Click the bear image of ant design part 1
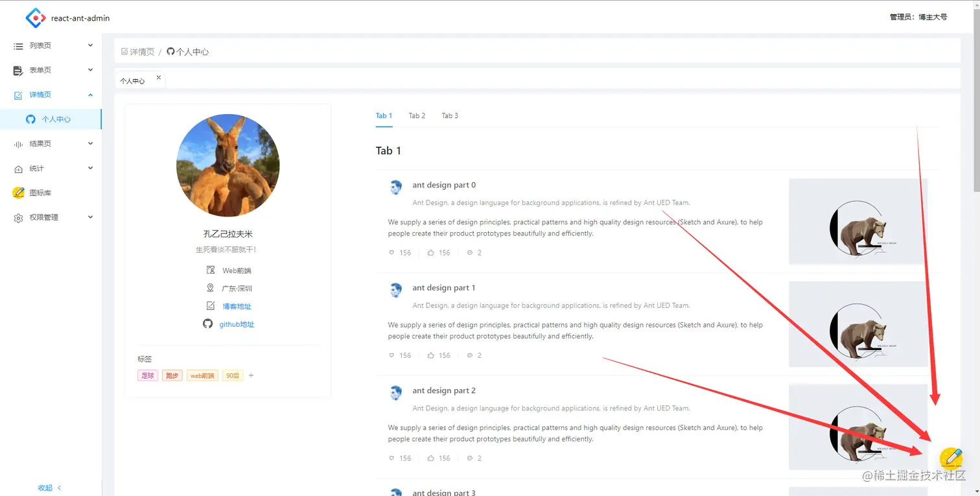The image size is (980, 496). (858, 324)
